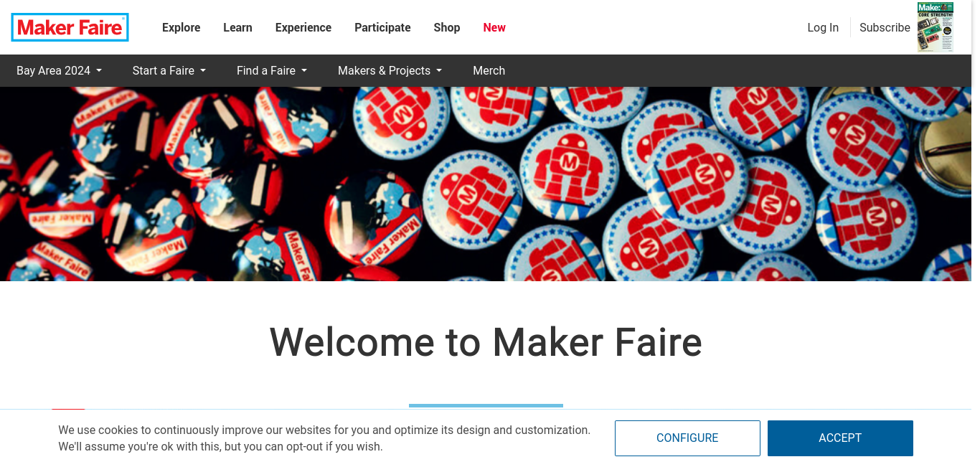Viewport: 980px width, 467px height.
Task: Click the blue bar below the heading
Action: point(486,405)
